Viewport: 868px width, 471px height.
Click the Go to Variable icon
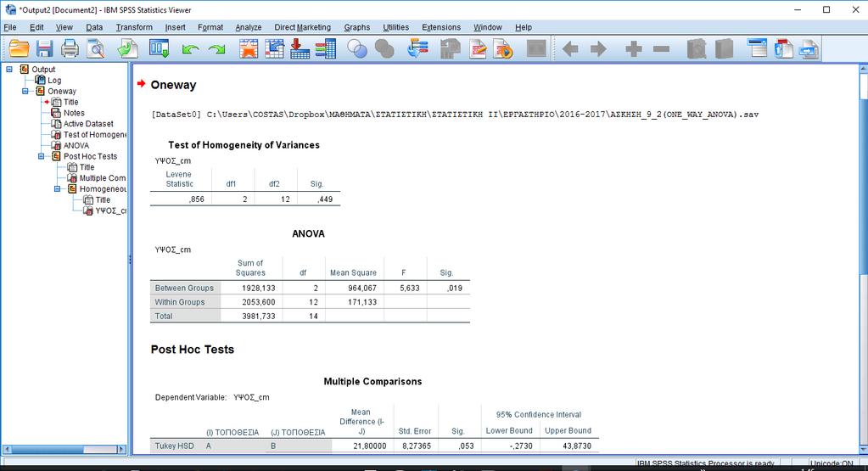click(300, 49)
